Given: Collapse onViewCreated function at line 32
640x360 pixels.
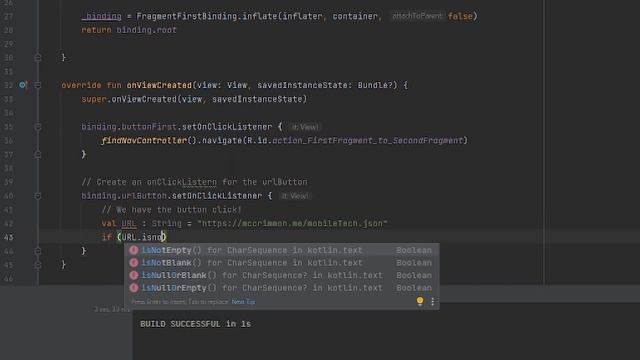Looking at the screenshot, I should [x=38, y=85].
